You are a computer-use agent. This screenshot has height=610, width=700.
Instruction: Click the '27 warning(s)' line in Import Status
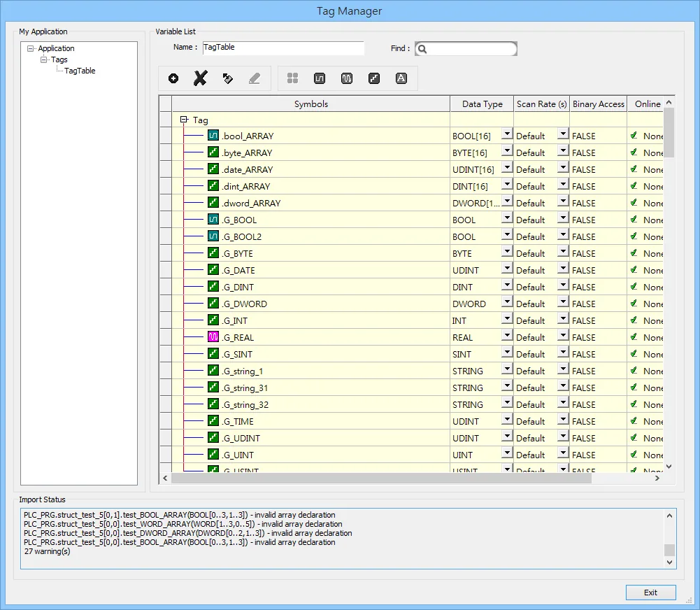[x=47, y=551]
